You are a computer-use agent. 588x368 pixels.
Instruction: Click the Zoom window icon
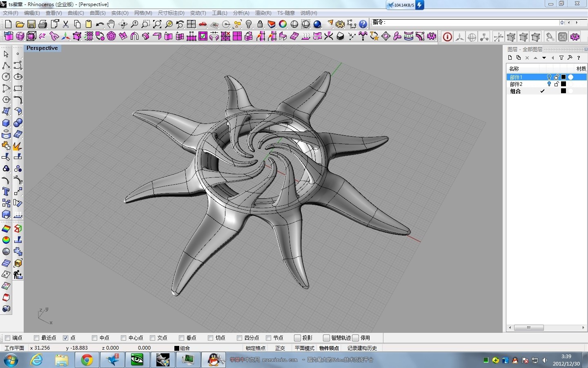[x=146, y=24]
